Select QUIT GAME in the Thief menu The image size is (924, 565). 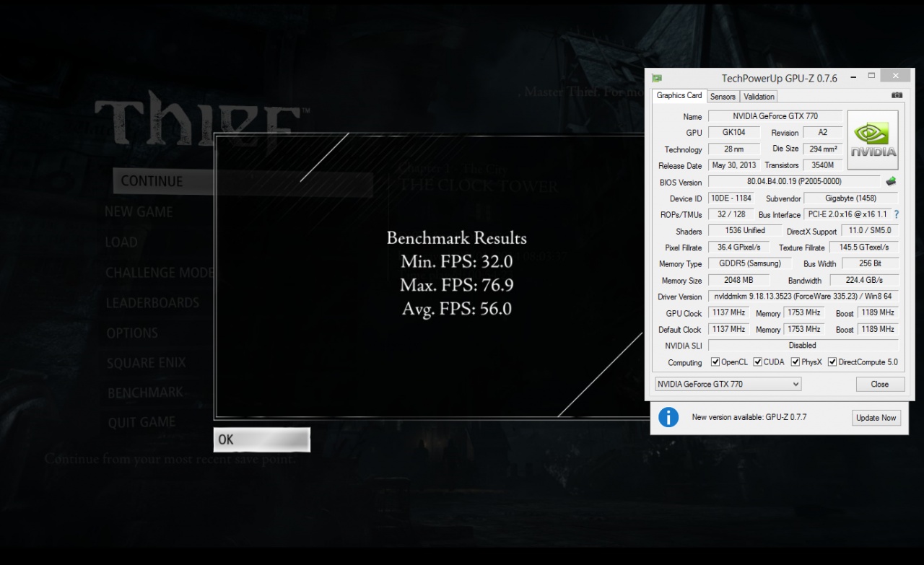pyautogui.click(x=141, y=422)
